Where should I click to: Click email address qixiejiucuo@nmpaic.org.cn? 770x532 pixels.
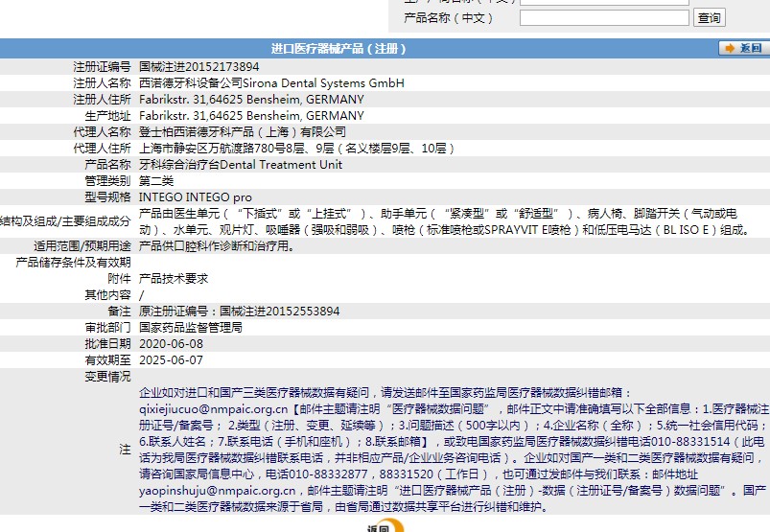(x=214, y=408)
